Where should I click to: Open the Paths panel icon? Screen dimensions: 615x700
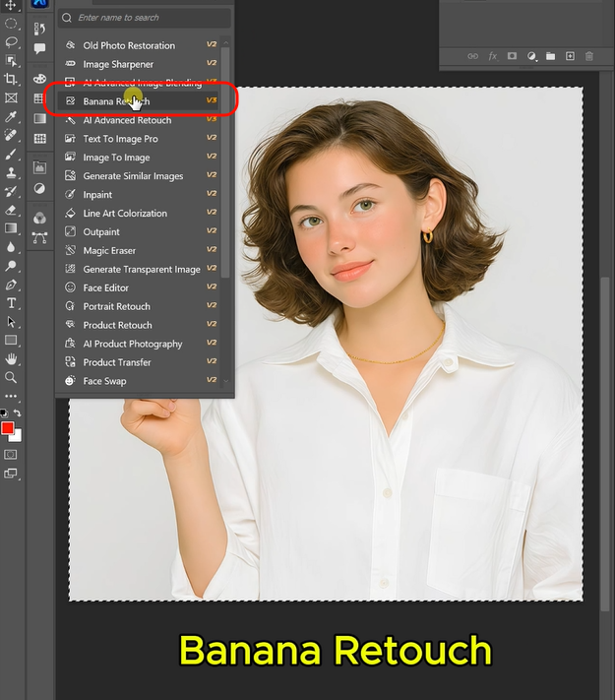tap(39, 238)
